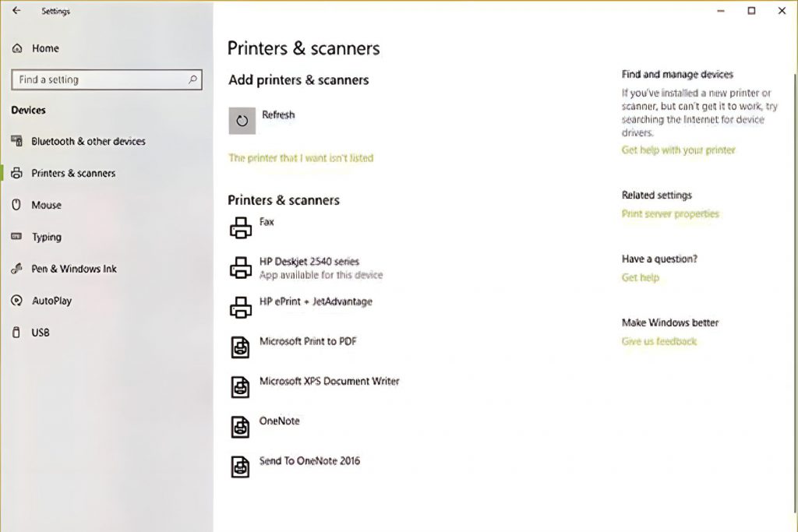Switch to Typing settings

tap(46, 238)
